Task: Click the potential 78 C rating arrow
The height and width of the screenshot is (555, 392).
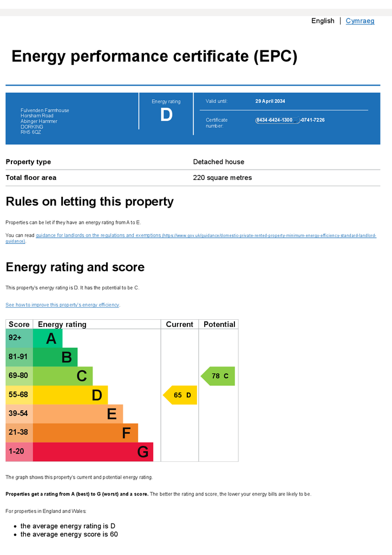Action: (218, 376)
